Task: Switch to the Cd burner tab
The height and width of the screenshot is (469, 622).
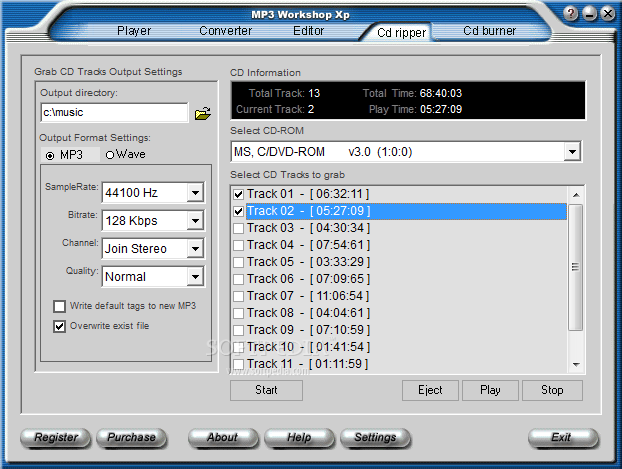Action: point(490,31)
